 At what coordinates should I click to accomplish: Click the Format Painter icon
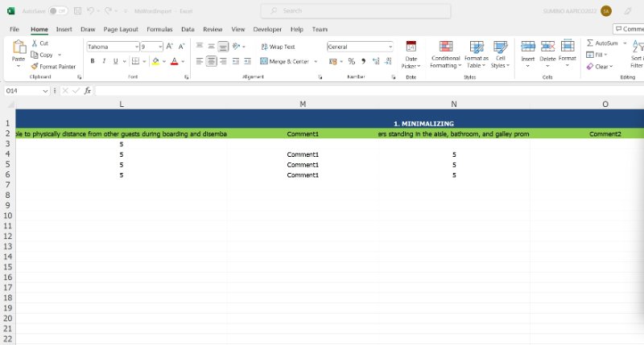click(x=34, y=67)
